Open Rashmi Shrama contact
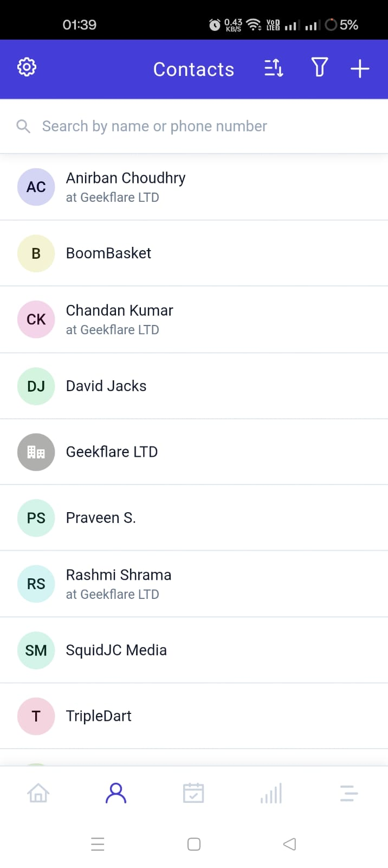 point(194,584)
